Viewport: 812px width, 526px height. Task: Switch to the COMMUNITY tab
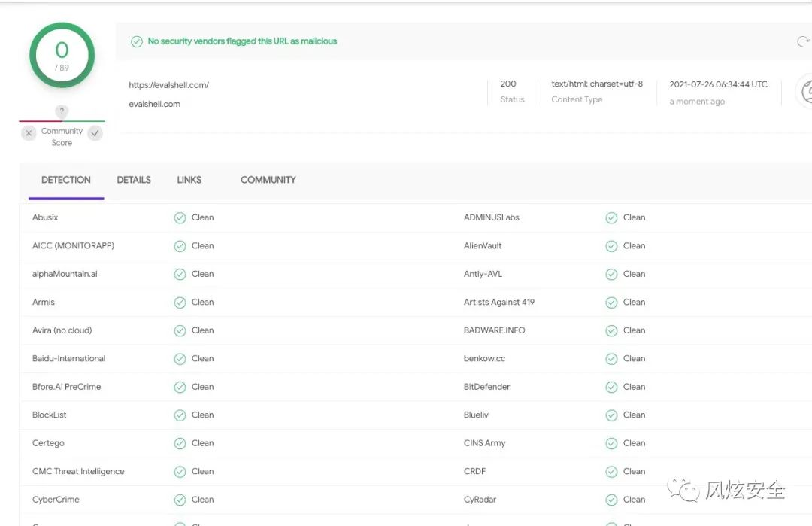[x=268, y=180]
